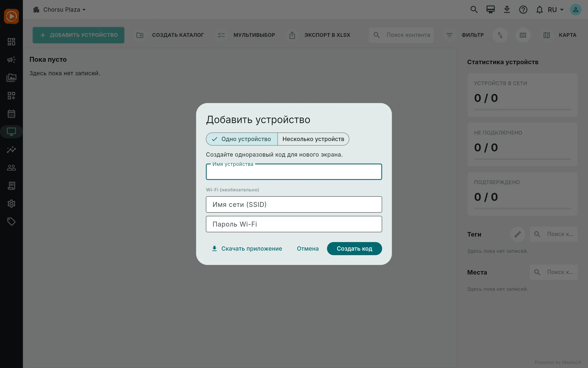Click the download icon in header
This screenshot has width=588, height=368.
(x=507, y=10)
